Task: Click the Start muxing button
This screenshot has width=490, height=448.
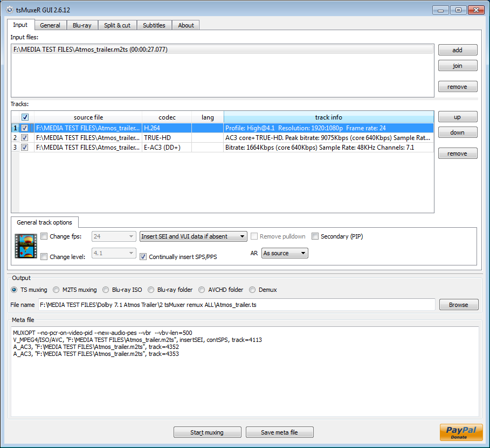Action: click(207, 432)
